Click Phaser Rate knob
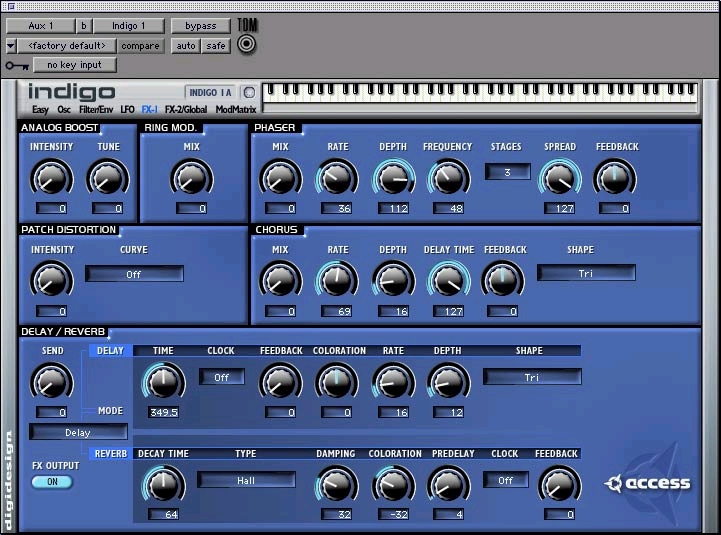 coord(337,178)
